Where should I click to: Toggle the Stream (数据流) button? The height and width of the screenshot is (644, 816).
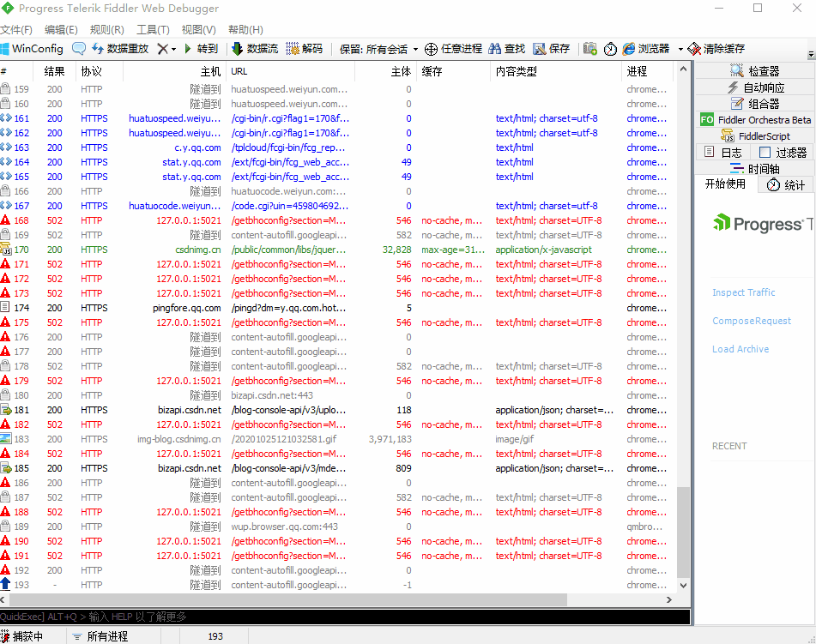click(255, 49)
